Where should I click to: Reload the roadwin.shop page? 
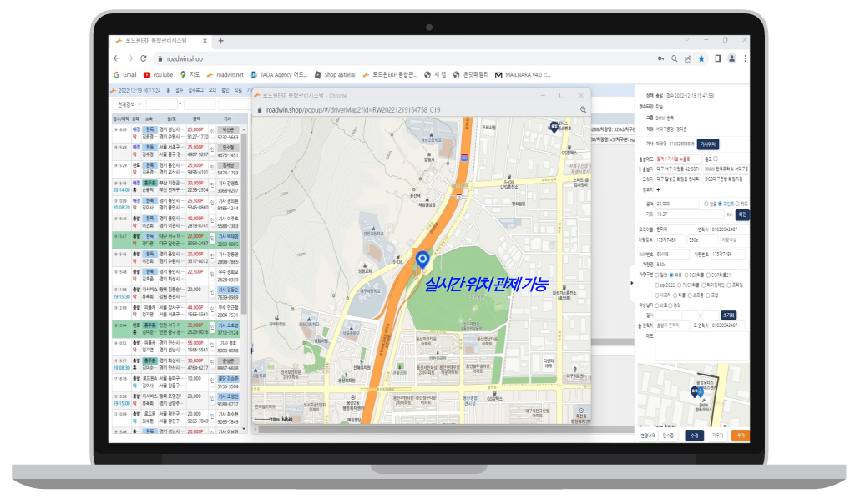pos(144,58)
